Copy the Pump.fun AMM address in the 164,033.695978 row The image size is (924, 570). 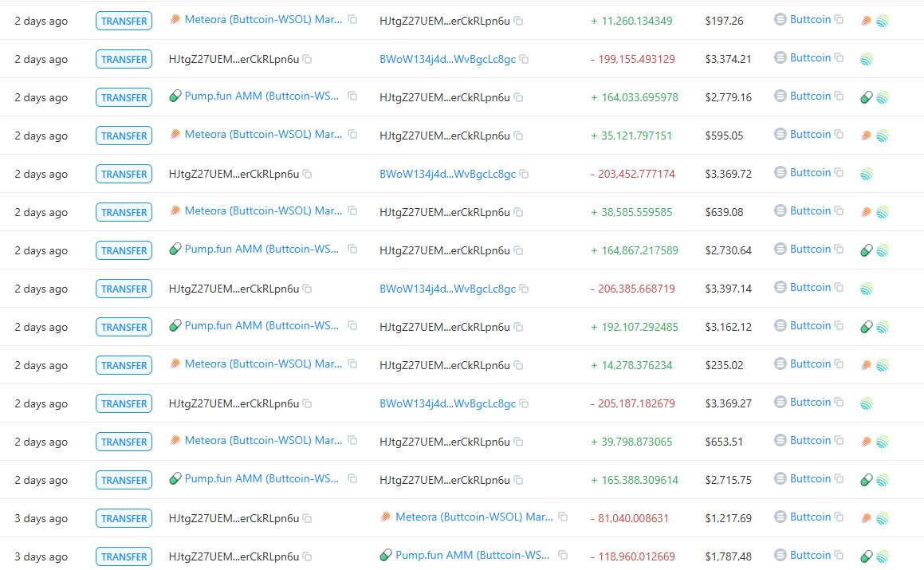coord(352,96)
